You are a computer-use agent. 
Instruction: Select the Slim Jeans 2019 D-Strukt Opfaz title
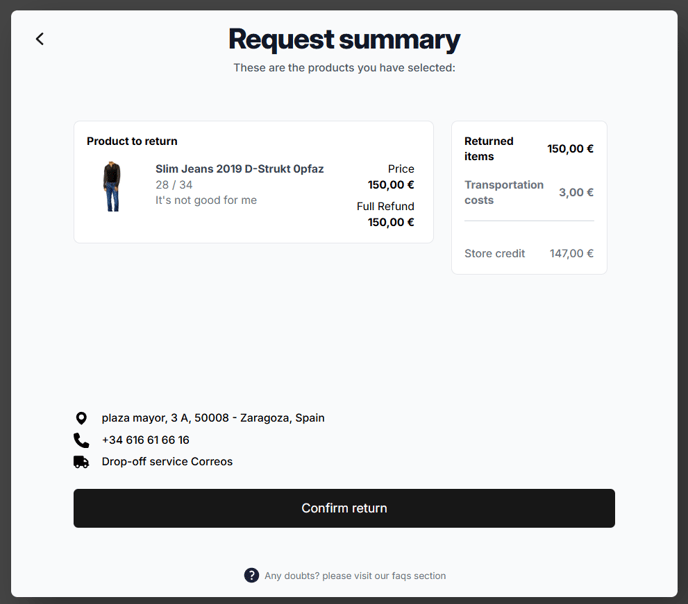[240, 169]
